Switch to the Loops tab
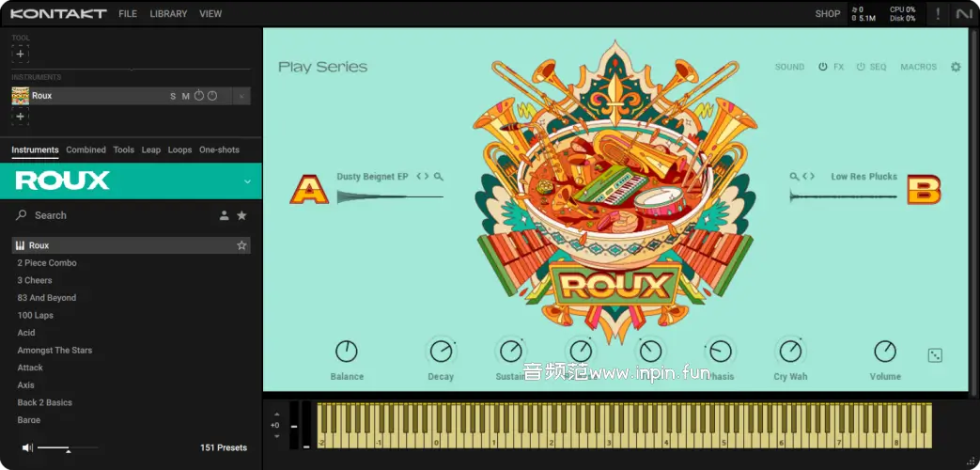 tap(180, 150)
